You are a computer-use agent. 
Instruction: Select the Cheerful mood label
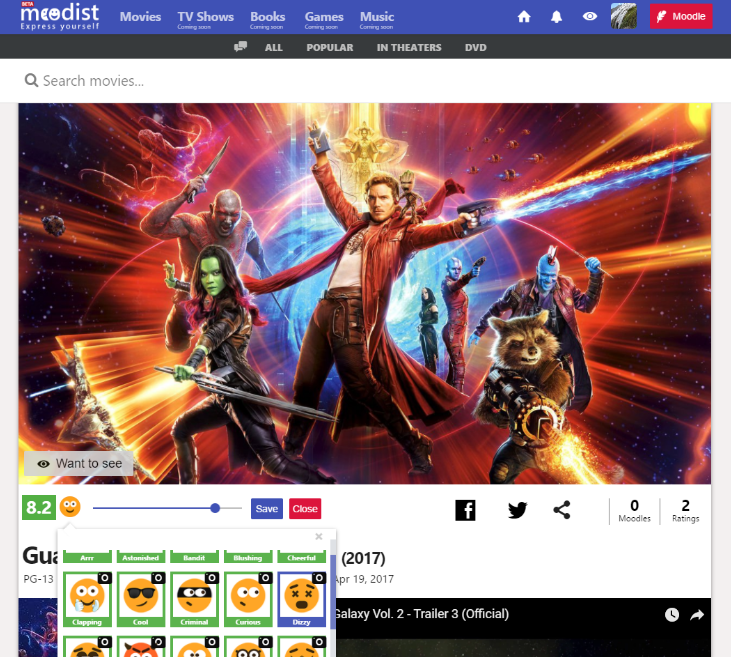point(302,557)
